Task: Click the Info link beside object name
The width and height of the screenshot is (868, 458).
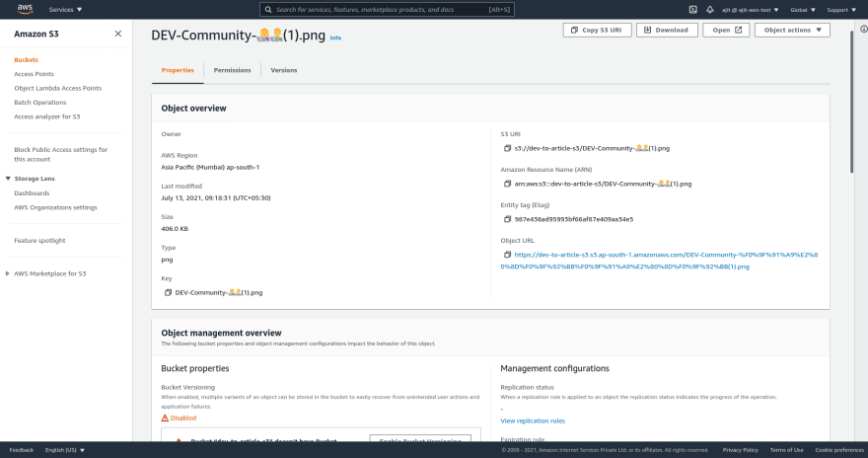Action: coord(335,38)
